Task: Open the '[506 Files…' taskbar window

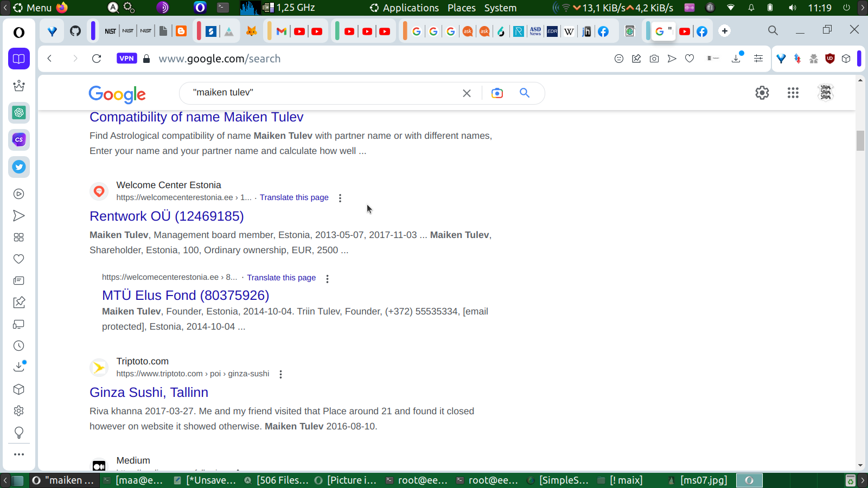Action: click(x=277, y=480)
